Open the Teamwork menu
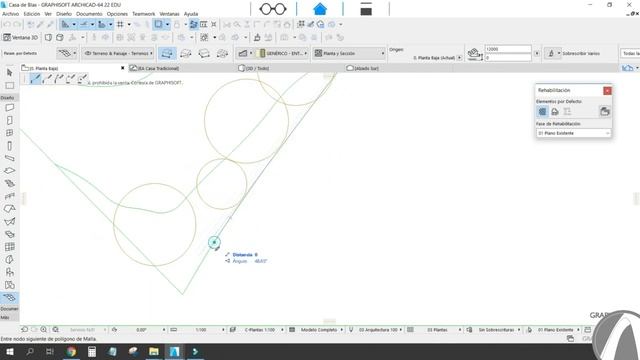The image size is (640, 360). point(143,14)
